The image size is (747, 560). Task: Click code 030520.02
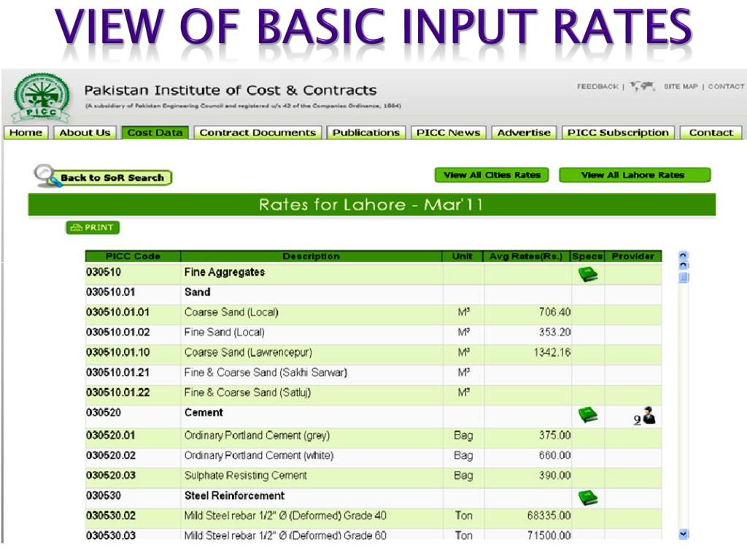(x=111, y=455)
